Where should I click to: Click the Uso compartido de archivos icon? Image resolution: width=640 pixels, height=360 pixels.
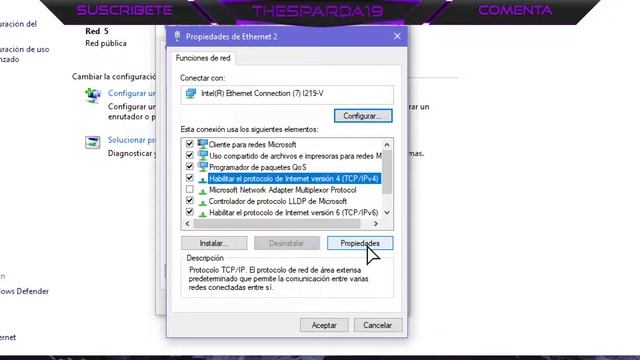click(202, 156)
